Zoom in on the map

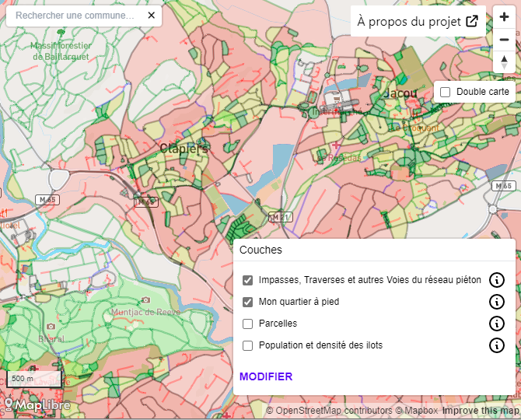(504, 17)
